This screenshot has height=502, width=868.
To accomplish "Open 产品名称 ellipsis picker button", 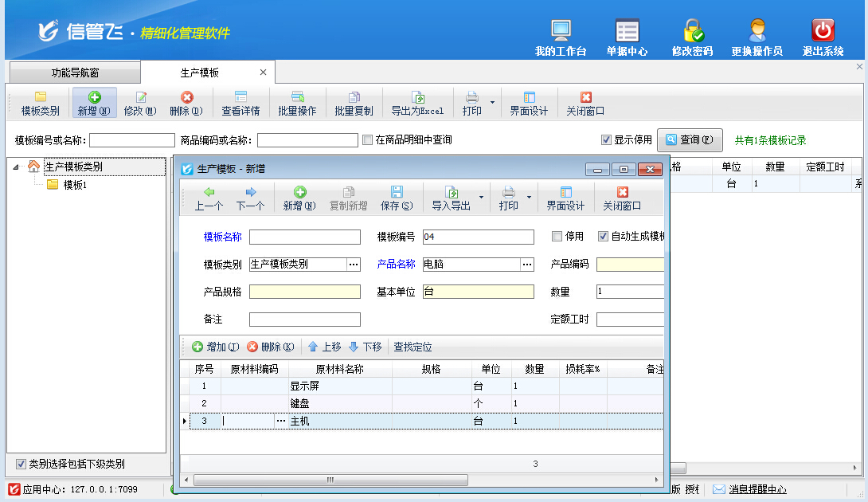I will 527,265.
